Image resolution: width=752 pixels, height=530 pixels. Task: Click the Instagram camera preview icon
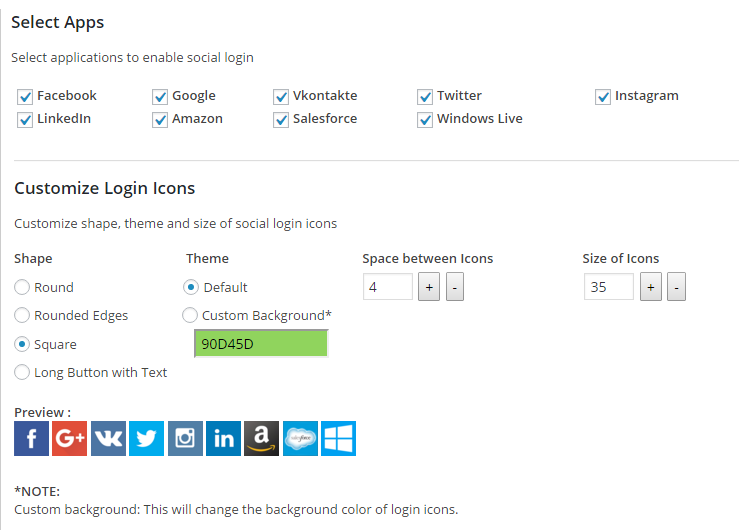(x=185, y=439)
